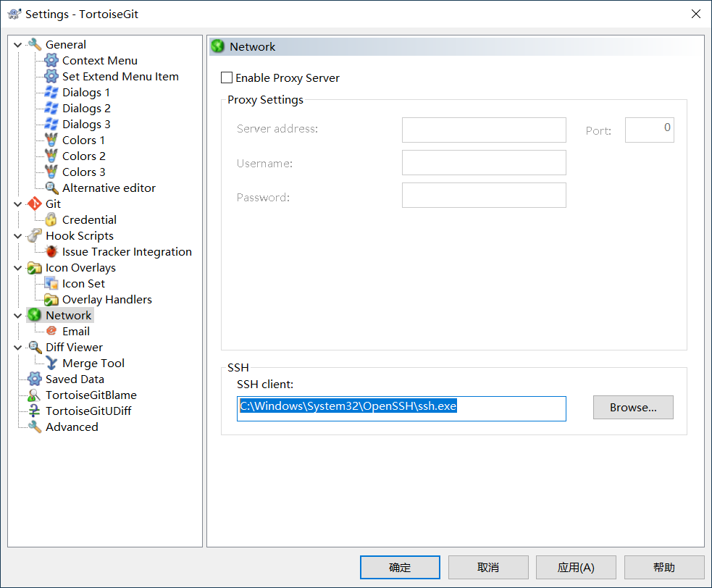Click the SSH client path field

(x=401, y=408)
